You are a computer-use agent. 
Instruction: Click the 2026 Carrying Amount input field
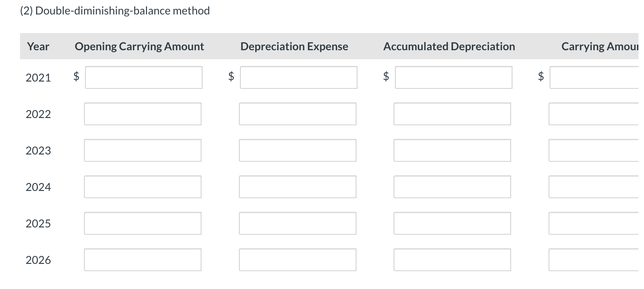(x=594, y=260)
